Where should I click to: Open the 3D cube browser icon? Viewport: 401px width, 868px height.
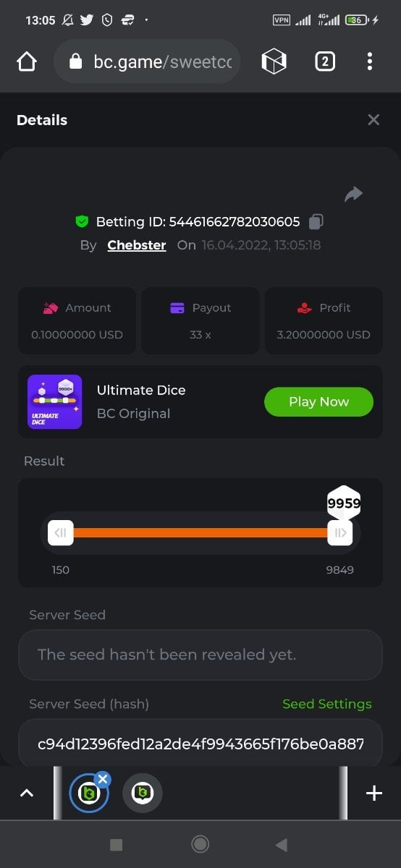pyautogui.click(x=274, y=62)
